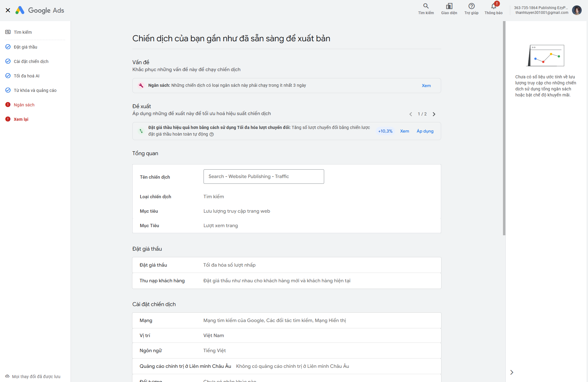The width and height of the screenshot is (588, 382).
Task: Open the Trợ giúp help icon
Action: click(x=471, y=9)
